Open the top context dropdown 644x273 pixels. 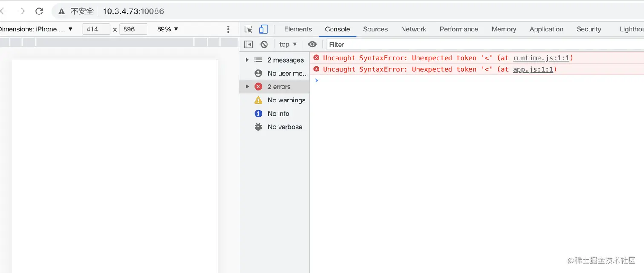point(288,44)
